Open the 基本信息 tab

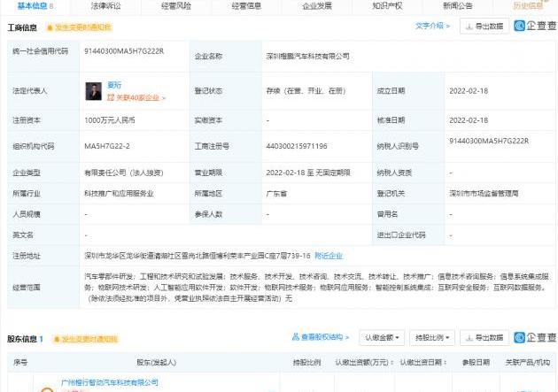(35, 5)
